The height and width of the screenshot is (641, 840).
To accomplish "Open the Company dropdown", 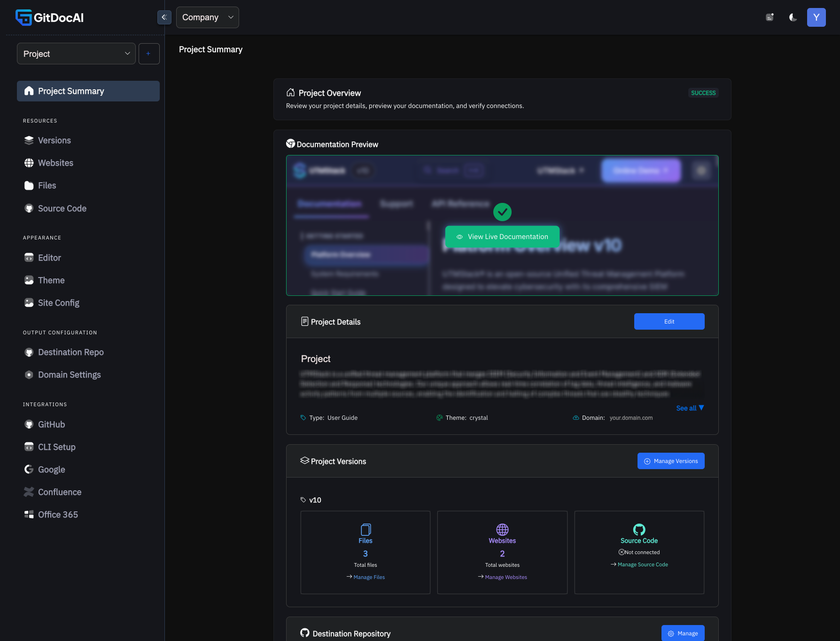I will click(x=207, y=17).
